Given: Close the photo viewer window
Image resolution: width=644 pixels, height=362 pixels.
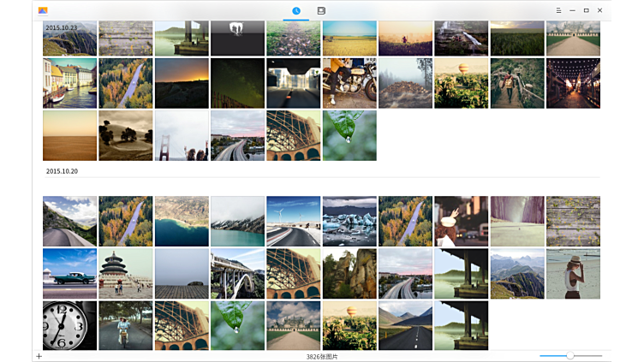Looking at the screenshot, I should 599,10.
